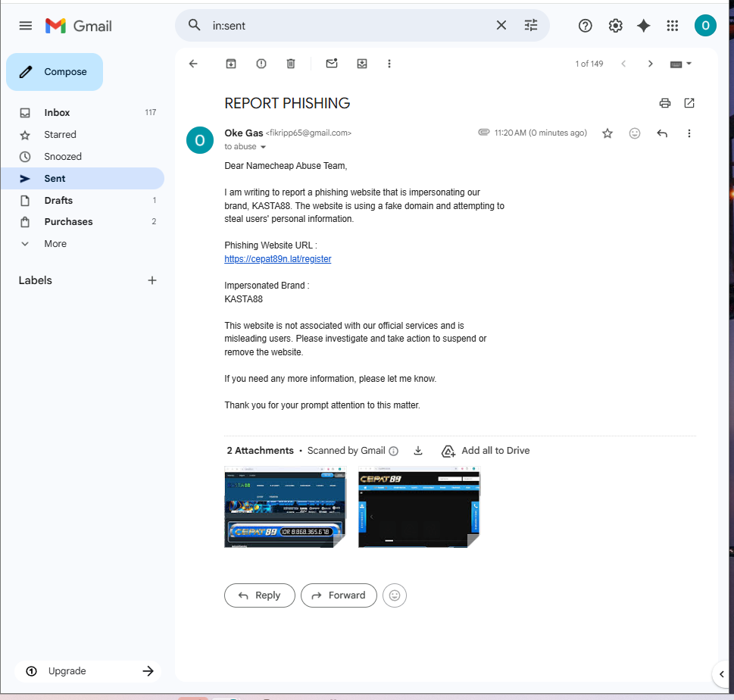The image size is (734, 700).
Task: Open input tools keyboard dropdown
Action: point(681,64)
